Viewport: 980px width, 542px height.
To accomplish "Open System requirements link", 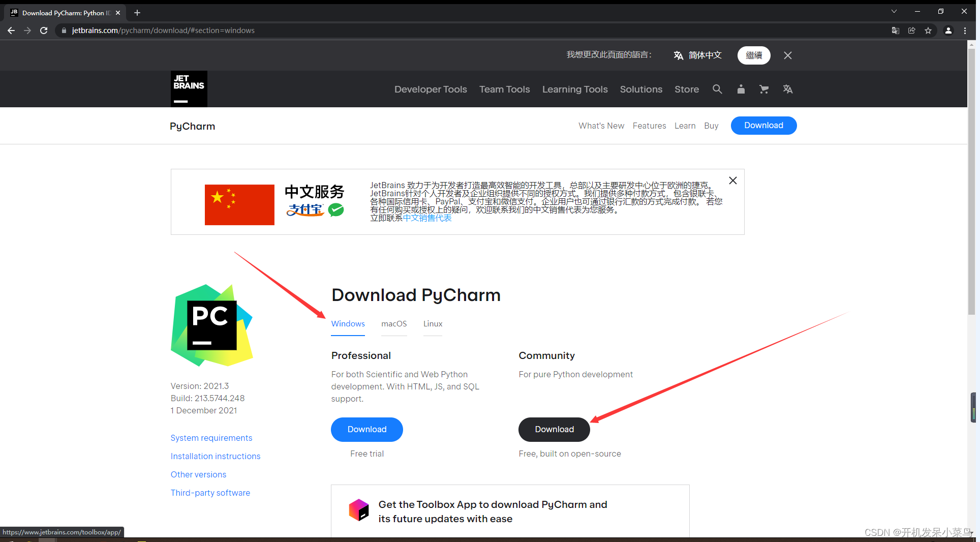I will (211, 438).
